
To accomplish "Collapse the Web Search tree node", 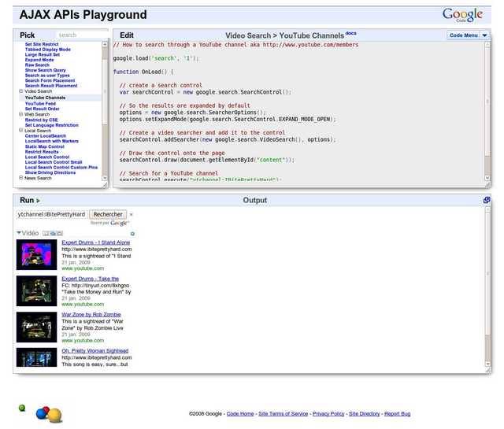I will [x=21, y=114].
